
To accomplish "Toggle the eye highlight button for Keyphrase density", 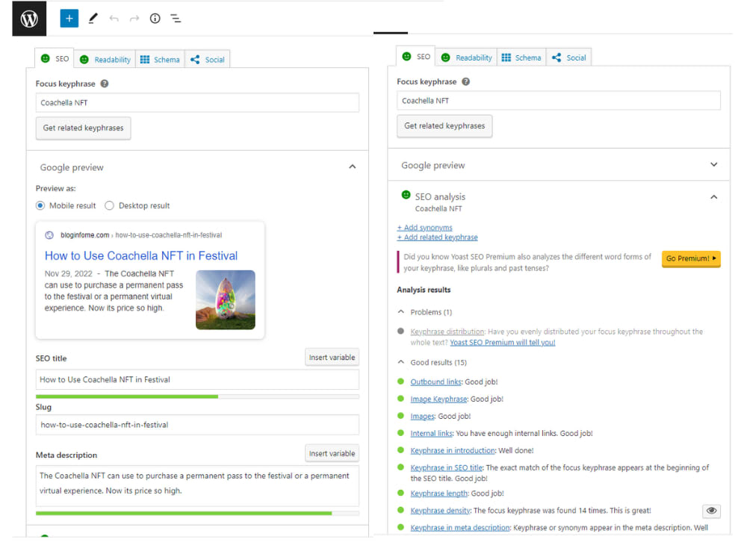I will (711, 511).
